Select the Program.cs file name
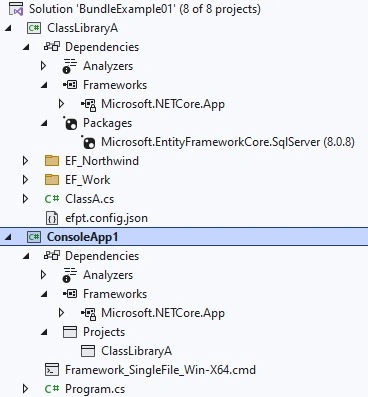This screenshot has height=397, width=368. [95, 389]
